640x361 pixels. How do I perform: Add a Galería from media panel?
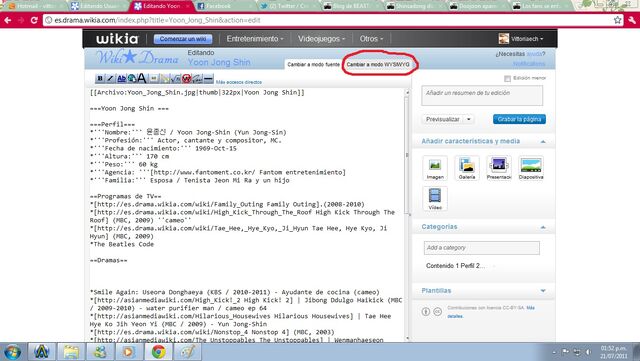(467, 167)
